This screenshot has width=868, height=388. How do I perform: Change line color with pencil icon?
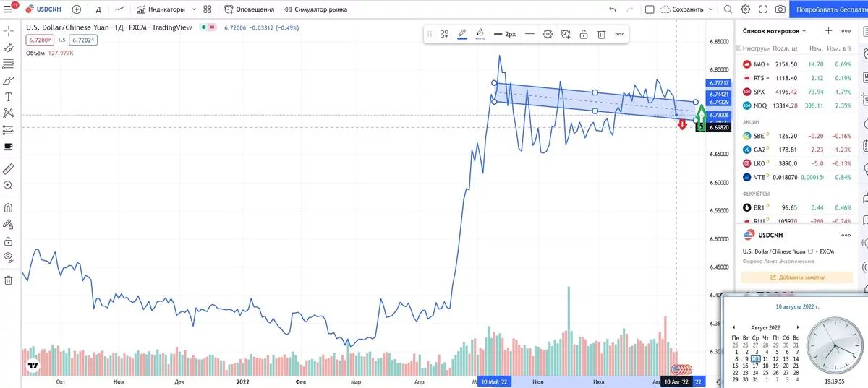[x=463, y=34]
